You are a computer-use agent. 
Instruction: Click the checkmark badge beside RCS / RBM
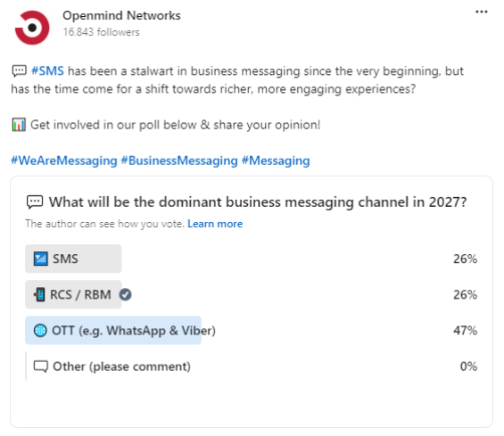coord(126,294)
